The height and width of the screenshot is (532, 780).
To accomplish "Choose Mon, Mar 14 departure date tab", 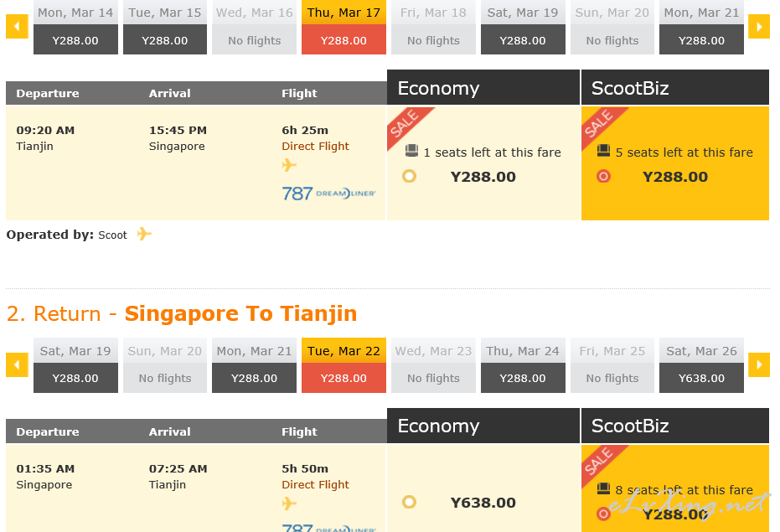I will pos(75,28).
